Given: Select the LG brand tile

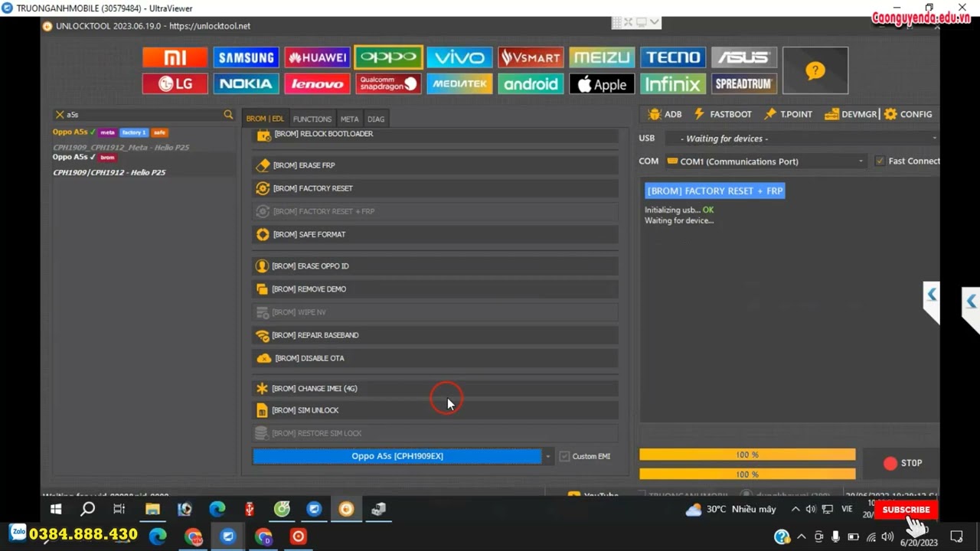Looking at the screenshot, I should click(175, 83).
